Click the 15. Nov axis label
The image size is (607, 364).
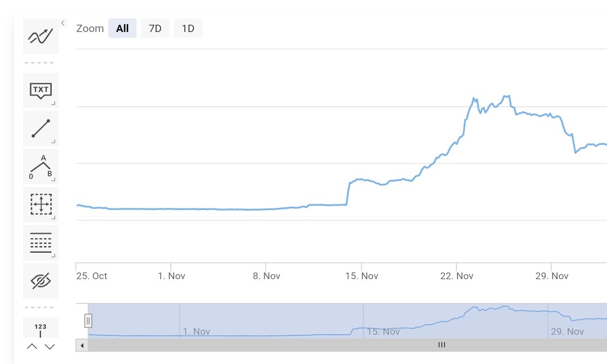click(361, 276)
